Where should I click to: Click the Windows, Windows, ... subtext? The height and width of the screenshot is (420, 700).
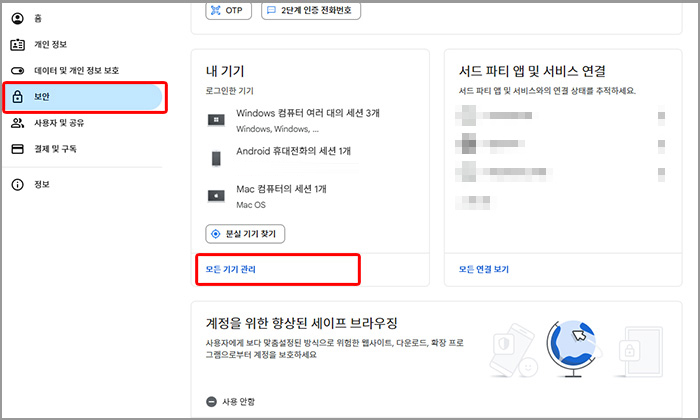[x=278, y=129]
